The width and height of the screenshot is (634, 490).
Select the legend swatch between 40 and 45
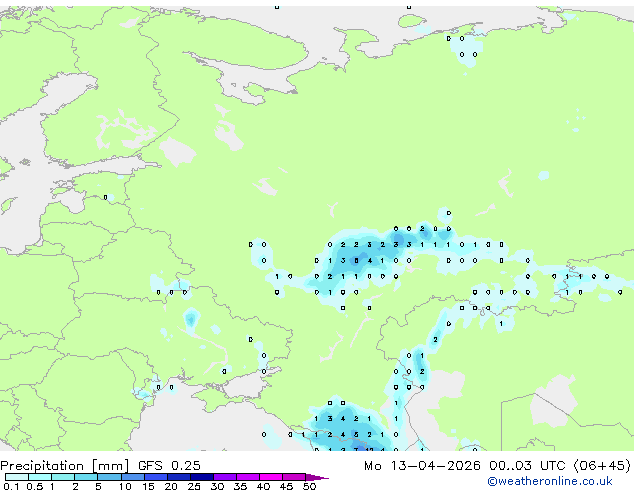point(273,477)
